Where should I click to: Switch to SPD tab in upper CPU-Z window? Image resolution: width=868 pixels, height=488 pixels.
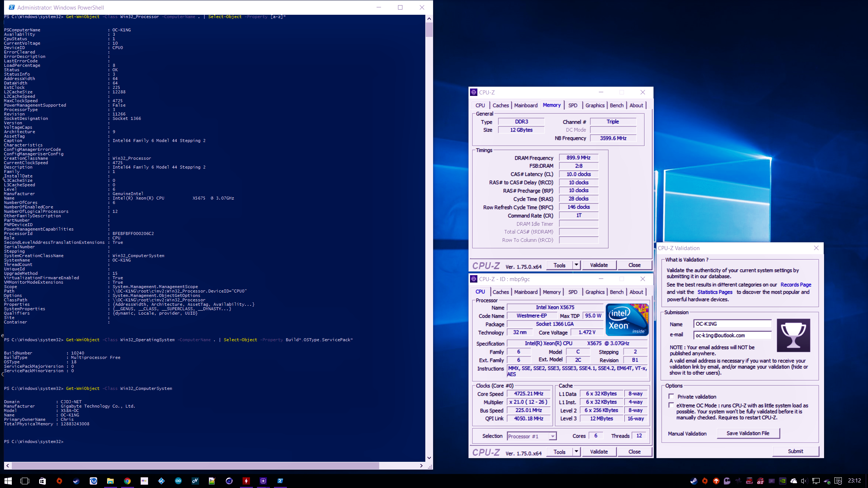[573, 105]
